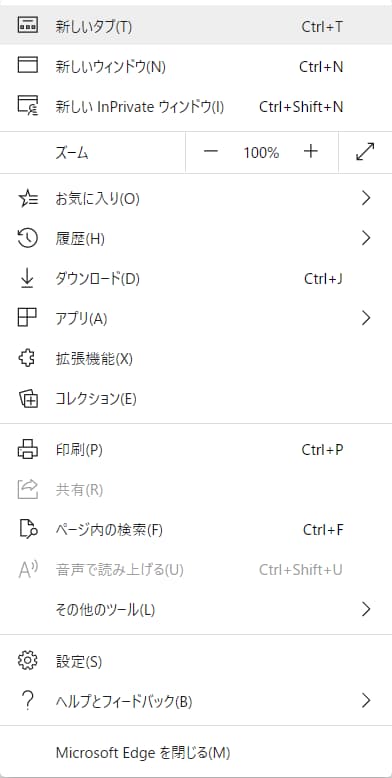Image resolution: width=392 pixels, height=778 pixels.
Task: Zoom in with the plus button
Action: point(311,152)
